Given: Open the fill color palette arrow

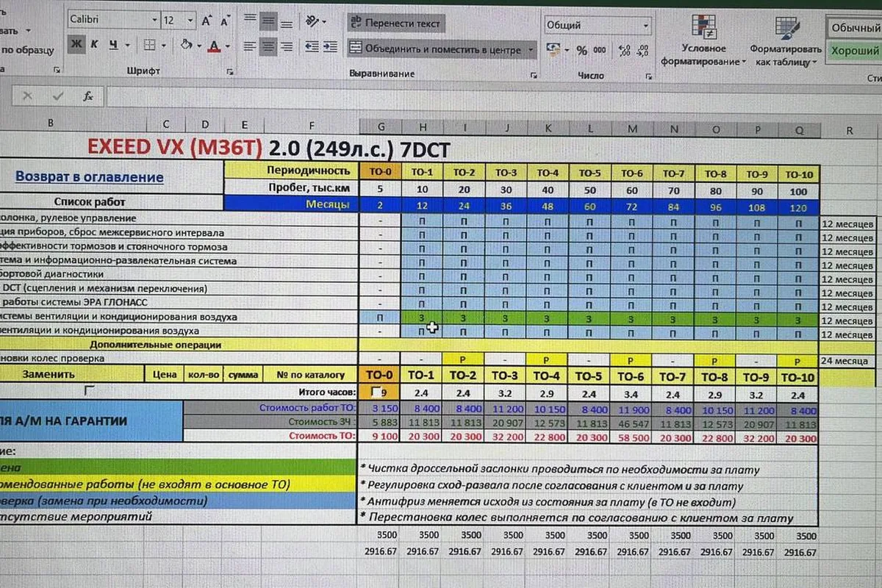Looking at the screenshot, I should point(198,46).
